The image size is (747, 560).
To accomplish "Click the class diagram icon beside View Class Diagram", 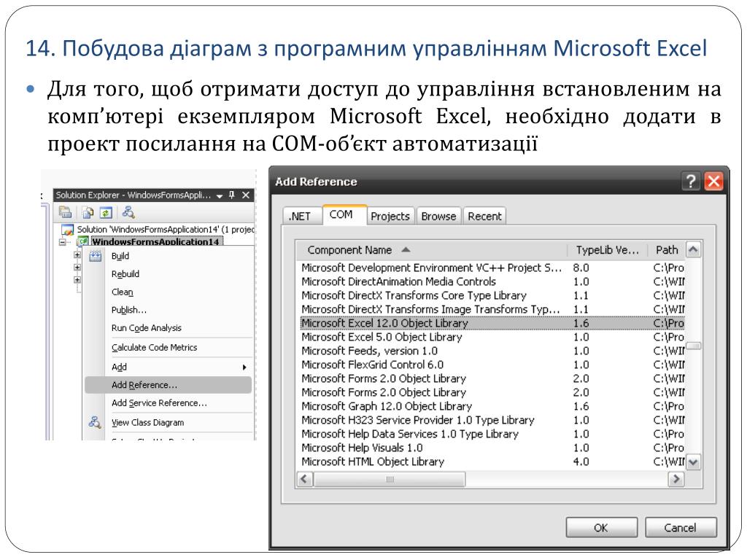I will tap(95, 422).
